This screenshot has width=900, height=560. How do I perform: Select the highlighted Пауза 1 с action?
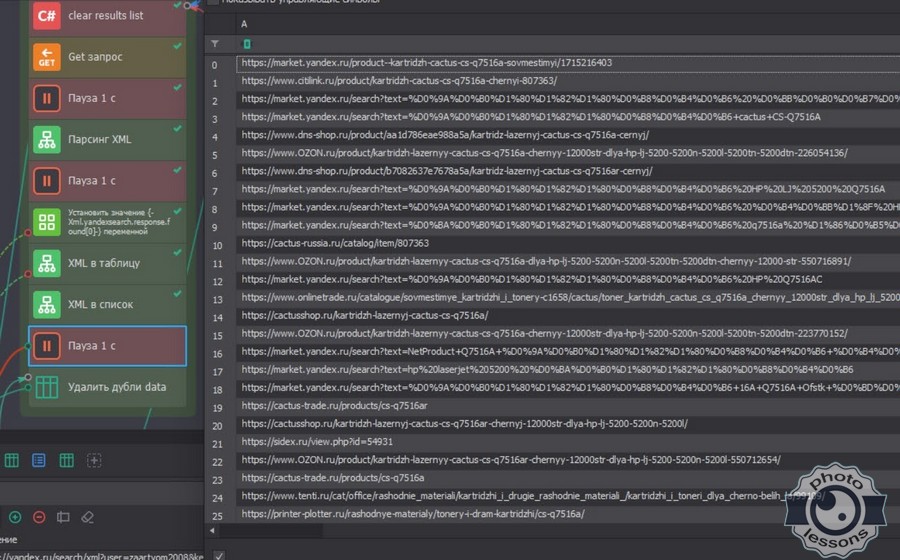click(107, 346)
